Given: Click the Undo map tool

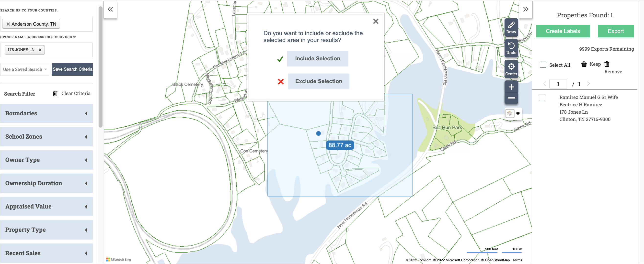Looking at the screenshot, I should (x=511, y=48).
